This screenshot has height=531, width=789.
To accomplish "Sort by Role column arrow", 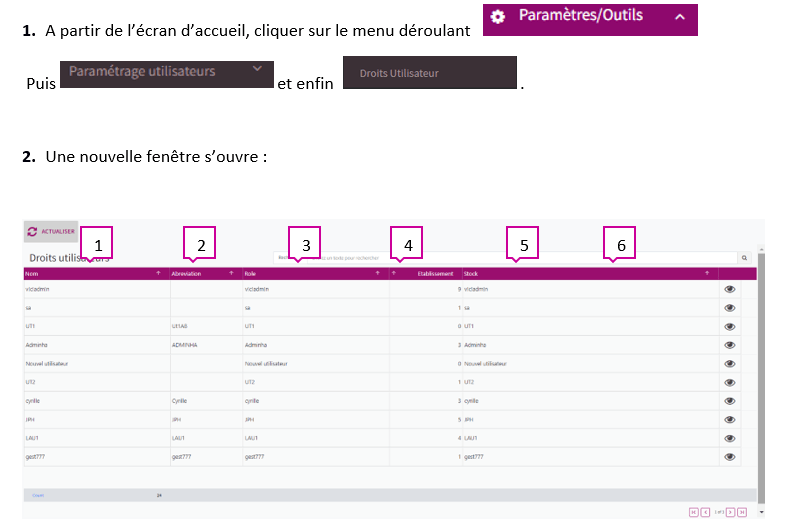I will pos(377,273).
